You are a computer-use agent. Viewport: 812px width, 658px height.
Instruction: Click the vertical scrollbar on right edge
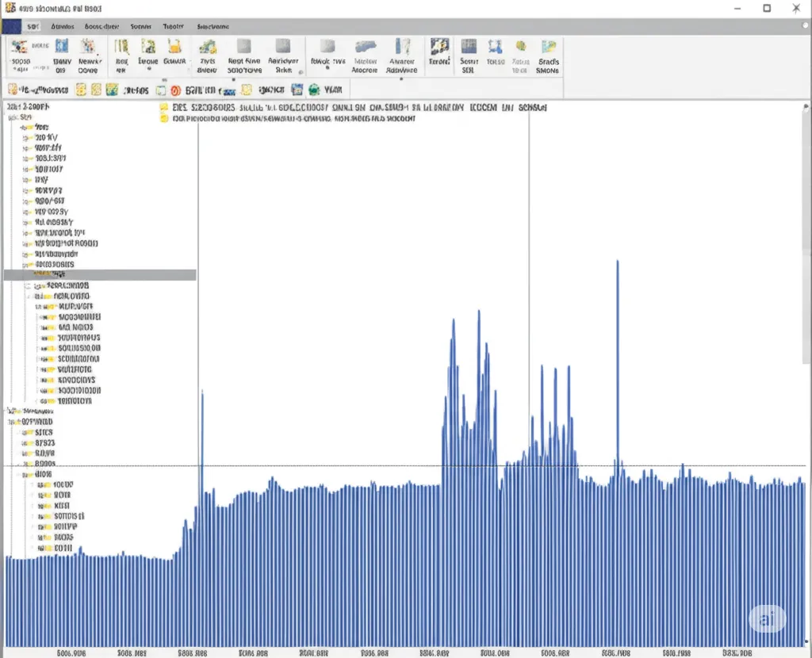point(806,238)
